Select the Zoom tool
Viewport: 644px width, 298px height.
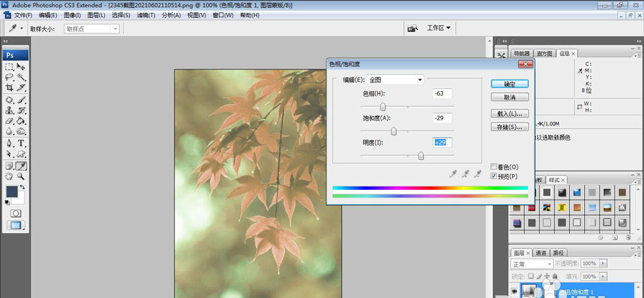point(21,176)
